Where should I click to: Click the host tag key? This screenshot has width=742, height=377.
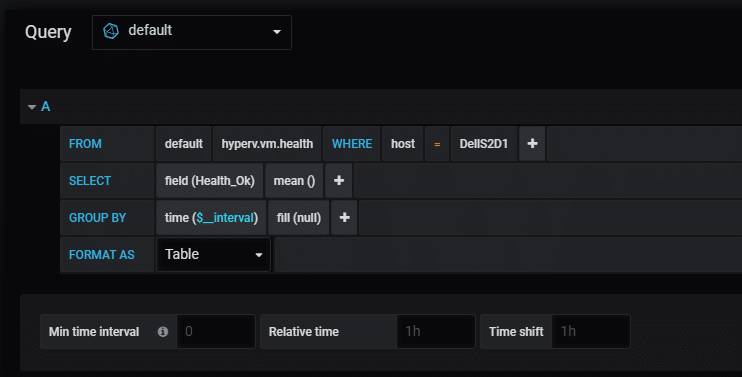tap(403, 143)
